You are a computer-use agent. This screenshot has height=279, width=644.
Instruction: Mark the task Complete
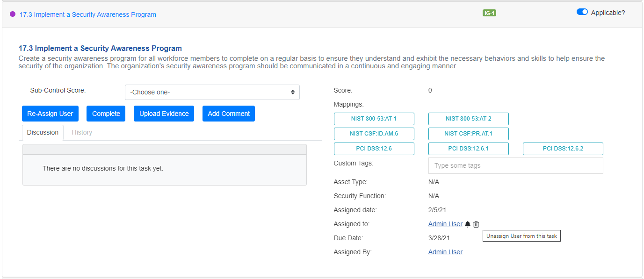[106, 113]
